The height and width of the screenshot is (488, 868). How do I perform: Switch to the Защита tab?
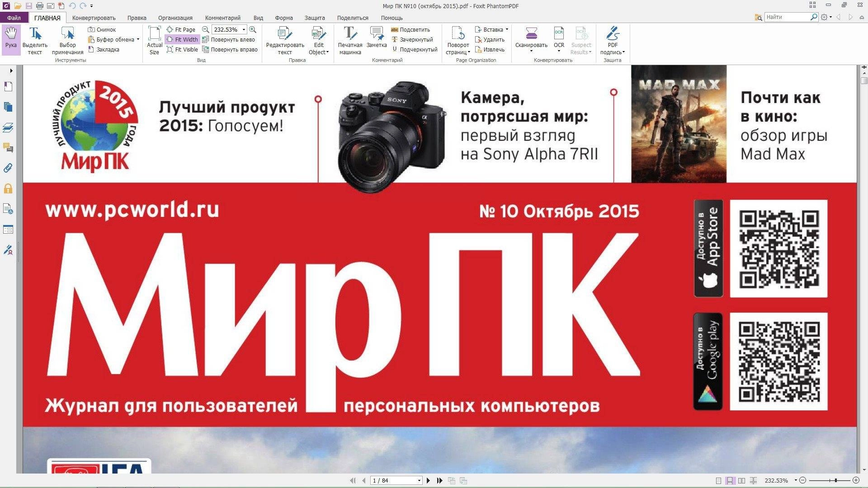click(315, 18)
